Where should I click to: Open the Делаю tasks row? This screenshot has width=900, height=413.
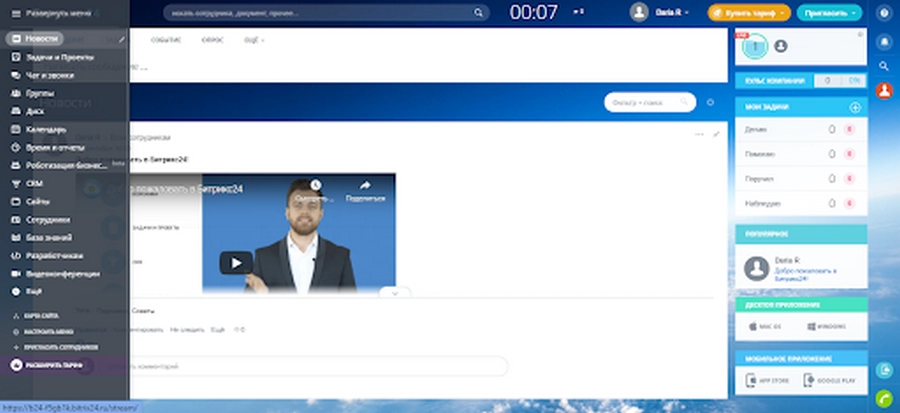pos(801,130)
